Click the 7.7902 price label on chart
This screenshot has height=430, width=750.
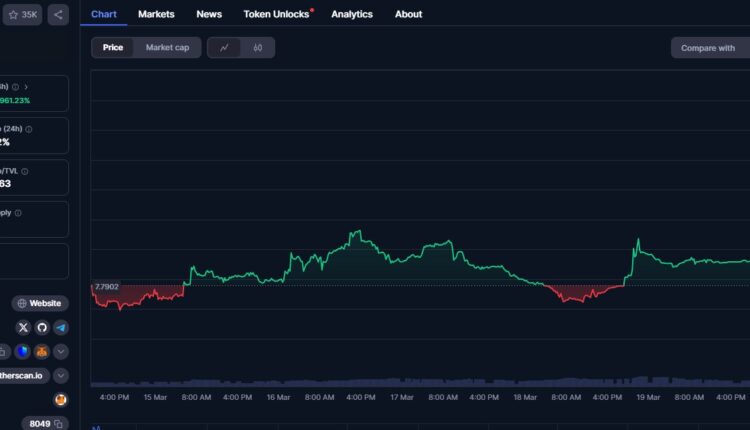click(106, 287)
